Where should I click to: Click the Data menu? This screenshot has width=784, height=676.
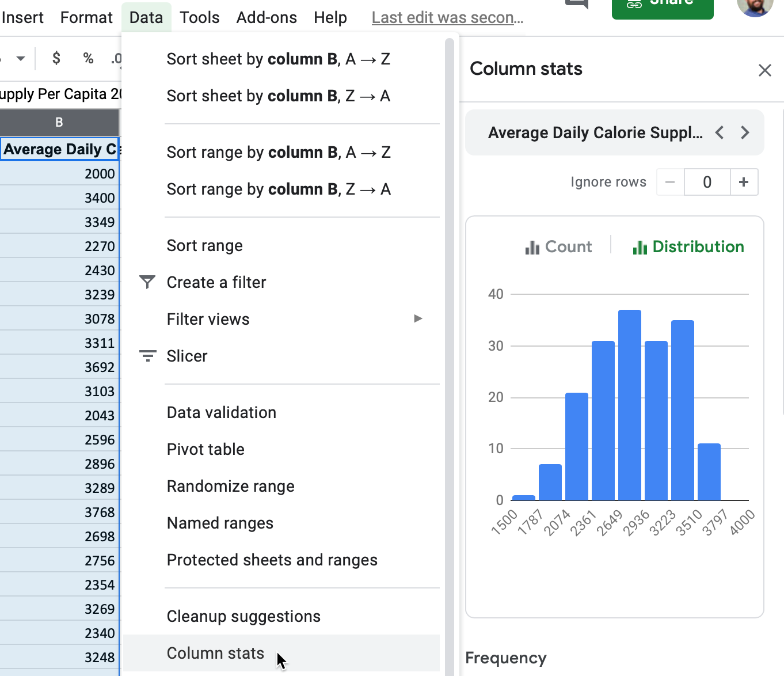(x=146, y=18)
